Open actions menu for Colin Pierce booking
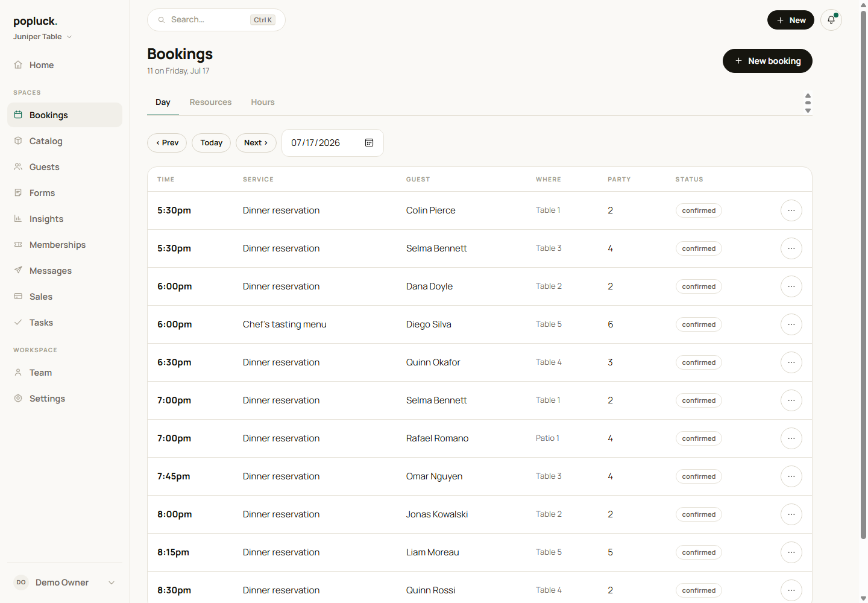 (x=791, y=210)
